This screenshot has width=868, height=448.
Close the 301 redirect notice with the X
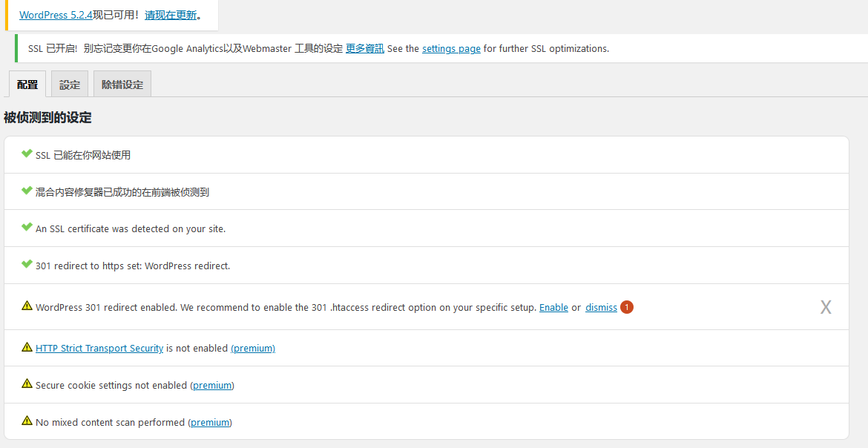pos(826,307)
